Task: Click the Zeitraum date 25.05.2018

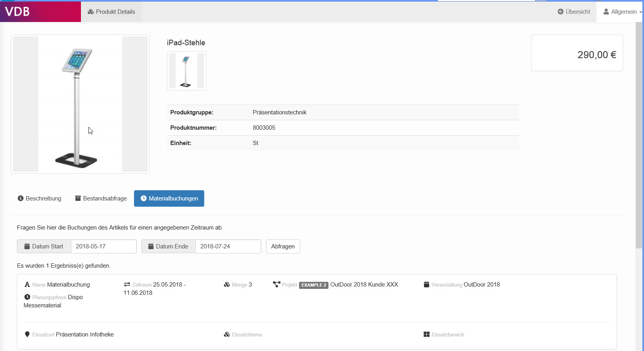Action: (168, 285)
